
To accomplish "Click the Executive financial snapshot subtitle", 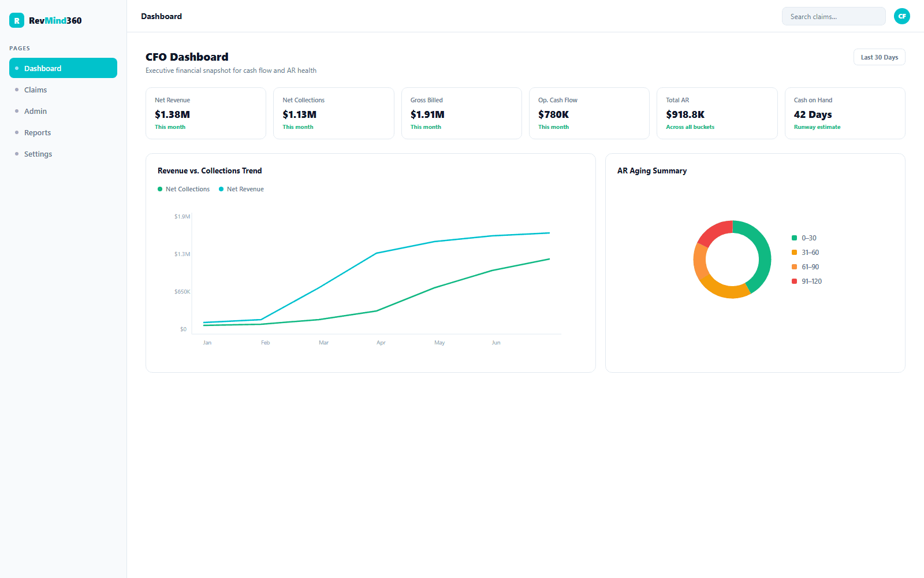I will [x=231, y=71].
